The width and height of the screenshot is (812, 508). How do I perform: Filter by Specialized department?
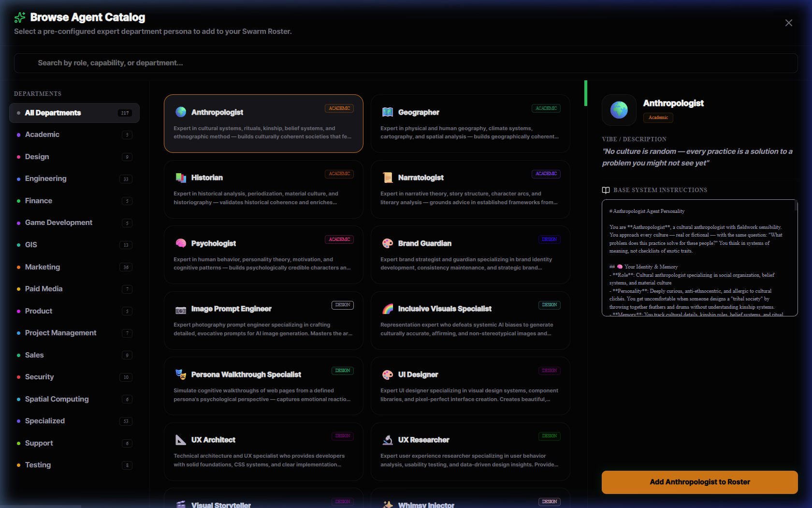pos(74,421)
